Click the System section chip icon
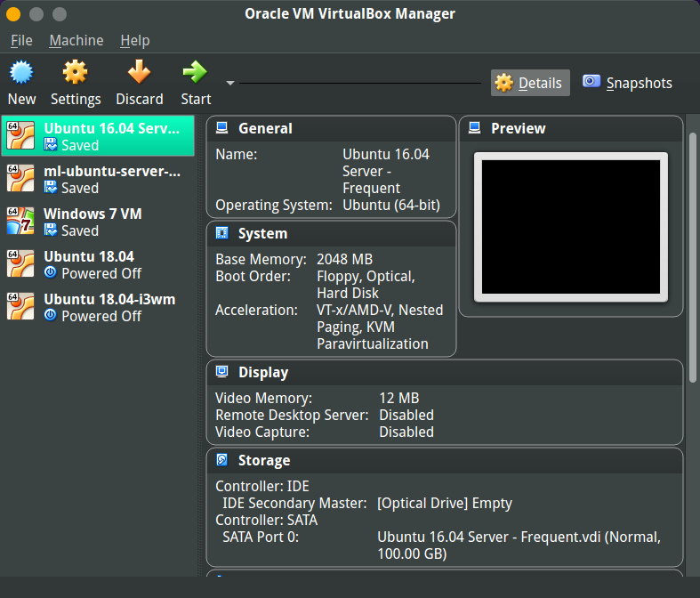This screenshot has height=598, width=700. pos(221,233)
